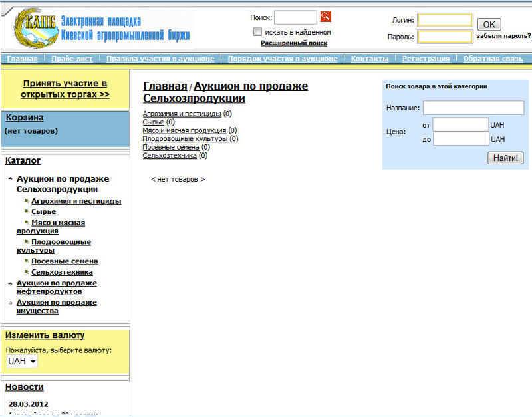Go to 'Регистрация' in the top menu
This screenshot has height=417, width=532.
click(426, 59)
